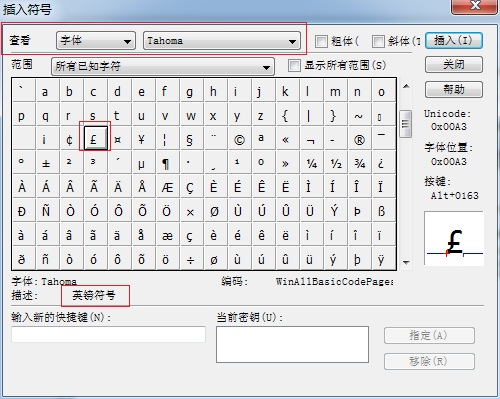500x399 pixels.
Task: Choose the tilde ~ character cell
Action: coord(359,114)
